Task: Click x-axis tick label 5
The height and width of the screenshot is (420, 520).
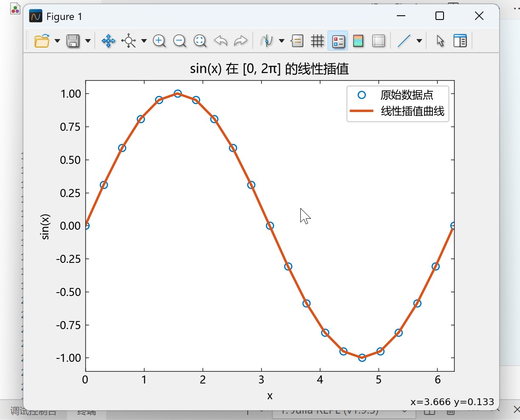Action: pyautogui.click(x=379, y=380)
